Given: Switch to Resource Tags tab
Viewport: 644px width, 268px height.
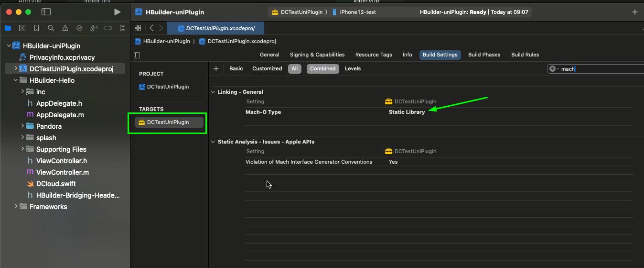Looking at the screenshot, I should click(374, 55).
